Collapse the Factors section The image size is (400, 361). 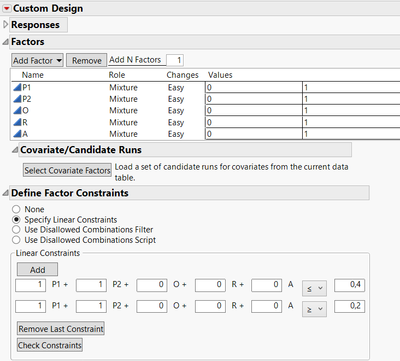click(x=5, y=42)
